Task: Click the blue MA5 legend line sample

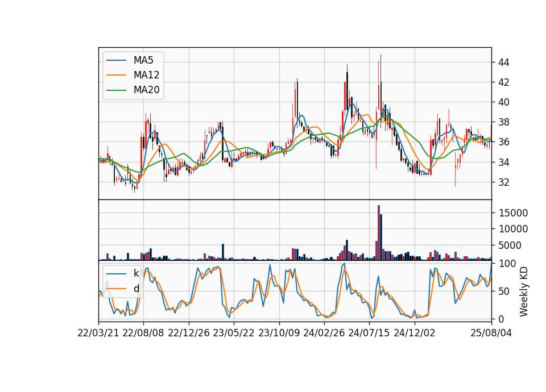Action: 116,60
